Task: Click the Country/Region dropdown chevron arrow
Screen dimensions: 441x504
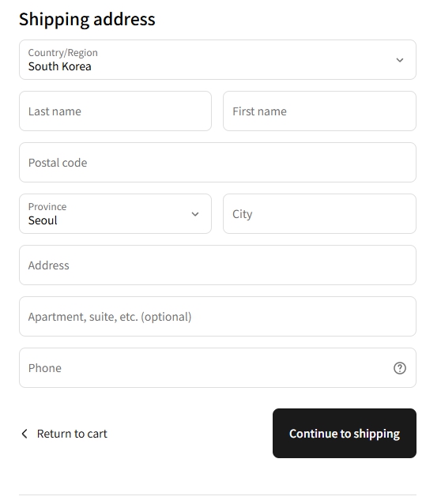Action: tap(399, 60)
